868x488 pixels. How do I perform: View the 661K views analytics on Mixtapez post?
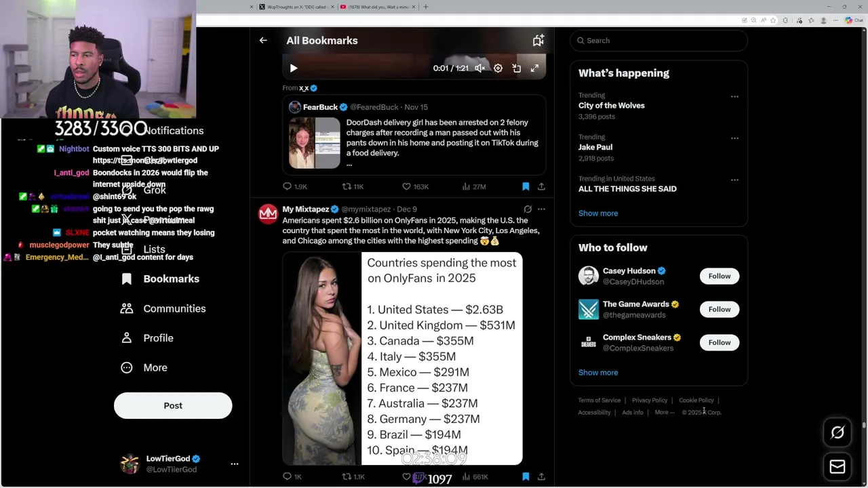pyautogui.click(x=475, y=477)
